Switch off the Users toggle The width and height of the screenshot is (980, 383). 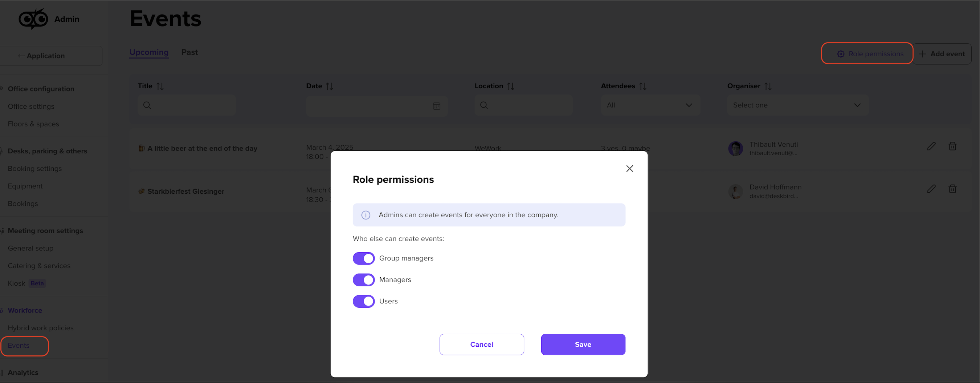(363, 301)
